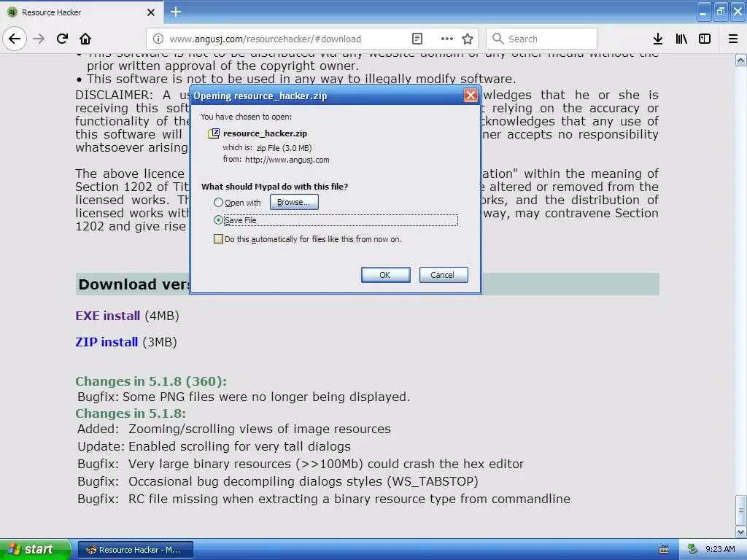The image size is (747, 560).
Task: Show the Library bookshelf icon
Action: click(x=681, y=39)
